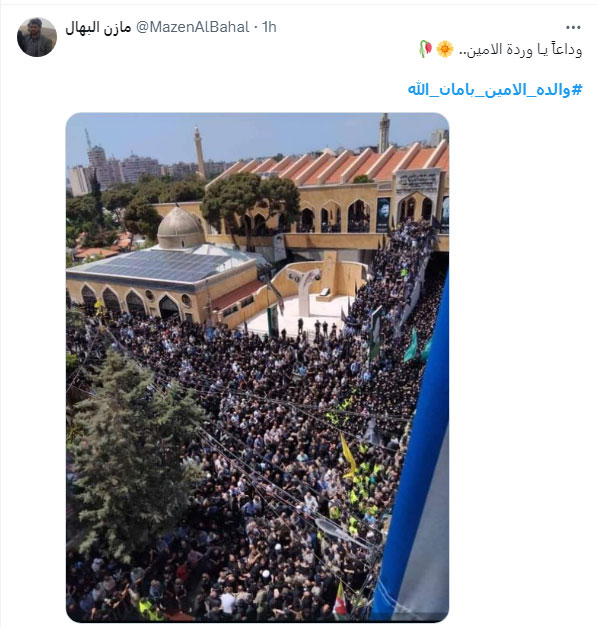Click the yellow blossom emoji in tweet
597x627 pixels.
(445, 49)
